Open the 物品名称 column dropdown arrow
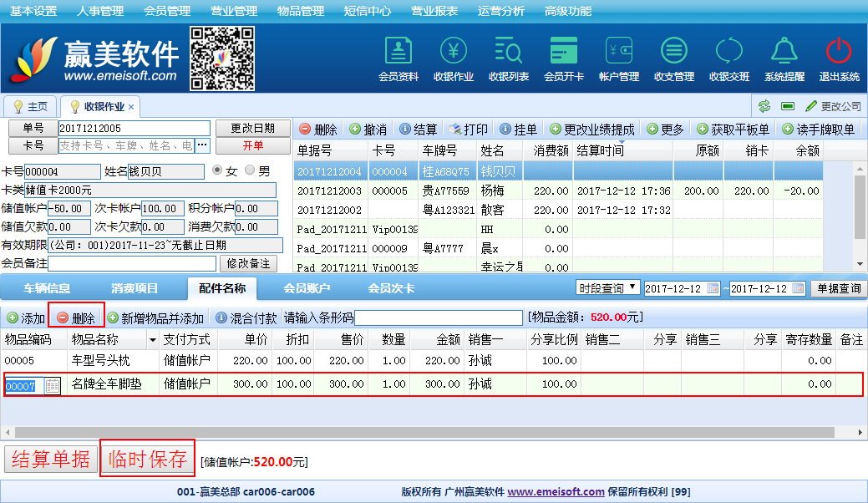 (x=153, y=340)
